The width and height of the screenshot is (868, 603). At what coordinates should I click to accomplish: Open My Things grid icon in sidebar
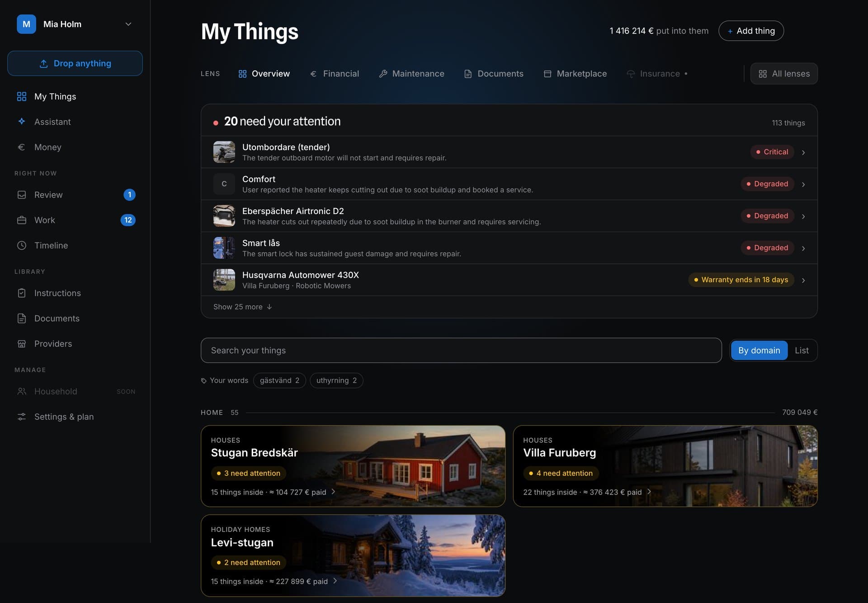coord(22,96)
